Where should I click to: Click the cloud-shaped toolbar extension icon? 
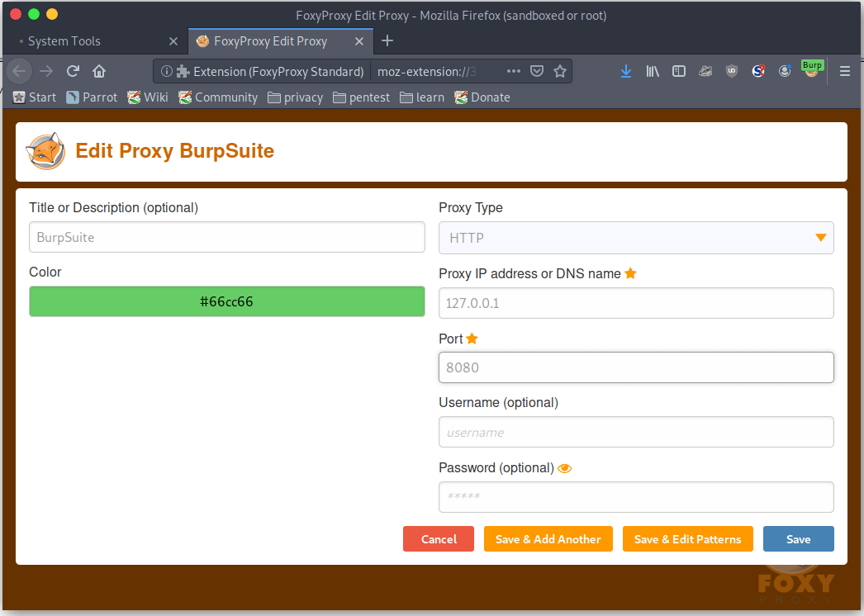[x=705, y=71]
